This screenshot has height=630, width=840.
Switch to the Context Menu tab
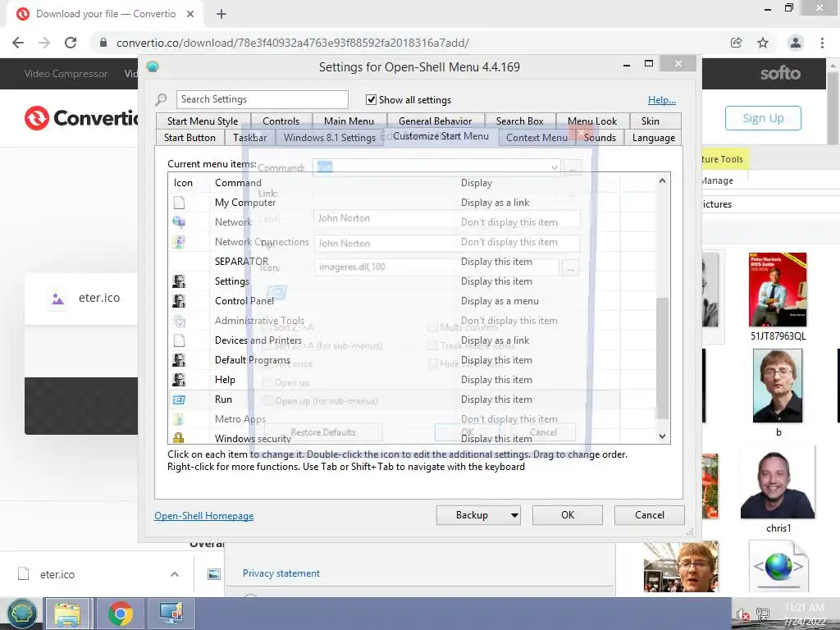click(x=536, y=138)
